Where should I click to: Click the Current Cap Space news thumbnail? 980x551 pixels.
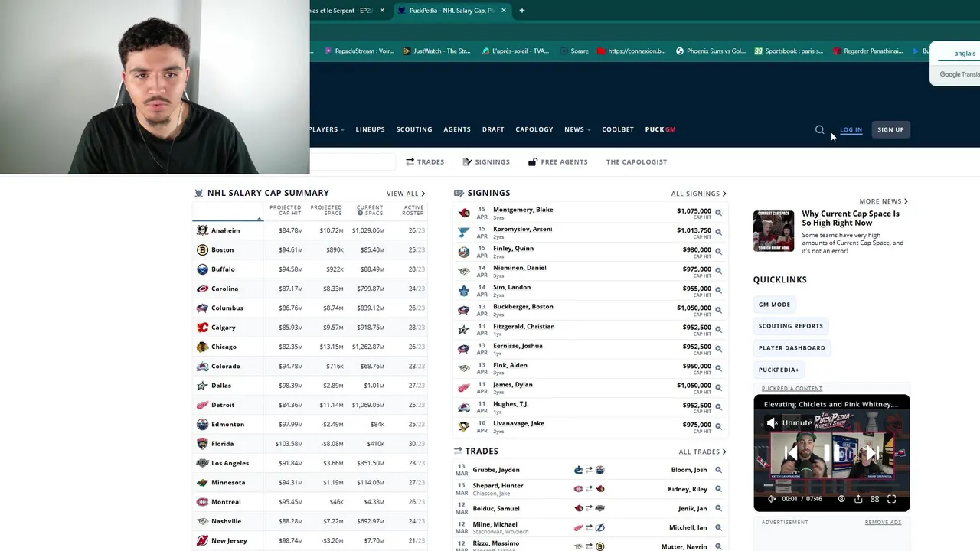tap(773, 230)
